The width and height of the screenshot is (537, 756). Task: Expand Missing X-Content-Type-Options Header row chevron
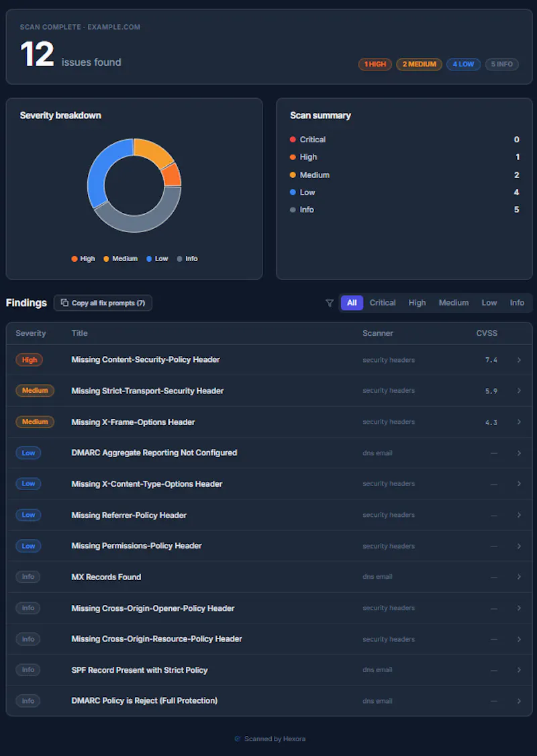point(519,483)
